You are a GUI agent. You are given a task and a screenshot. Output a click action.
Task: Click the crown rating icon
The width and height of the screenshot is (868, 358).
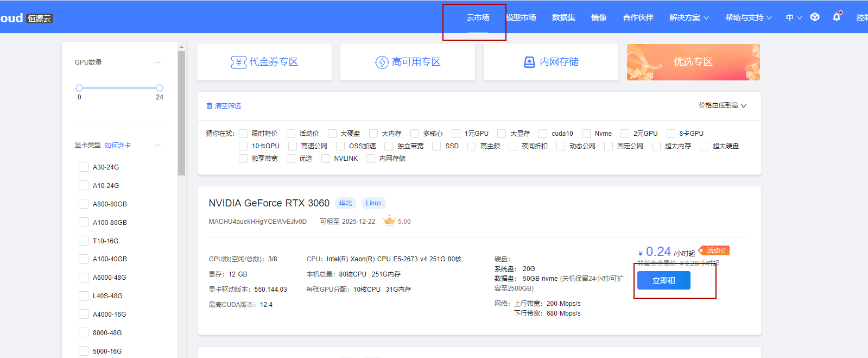(389, 221)
